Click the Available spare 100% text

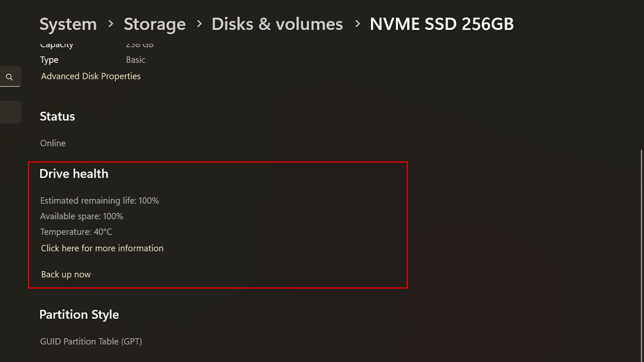pos(82,216)
